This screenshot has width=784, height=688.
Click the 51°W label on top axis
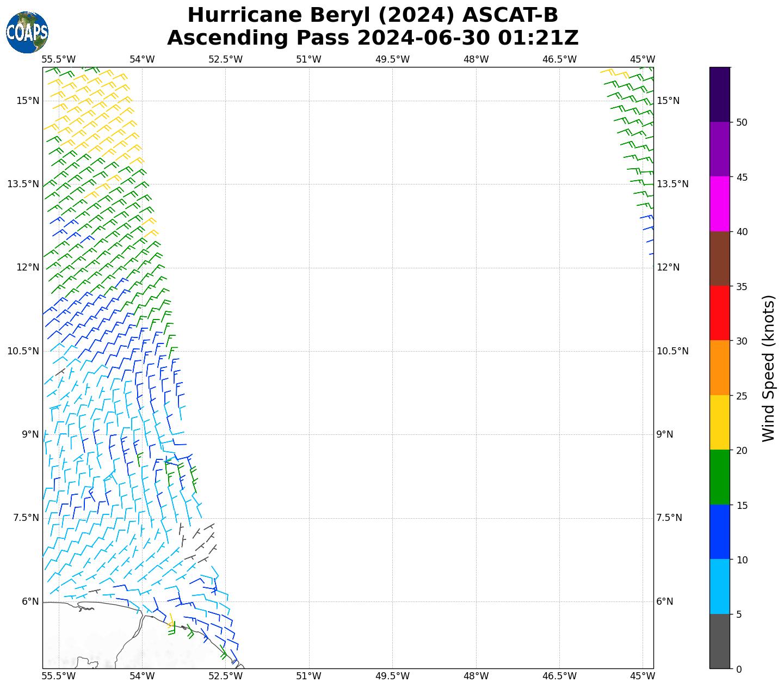[x=308, y=59]
